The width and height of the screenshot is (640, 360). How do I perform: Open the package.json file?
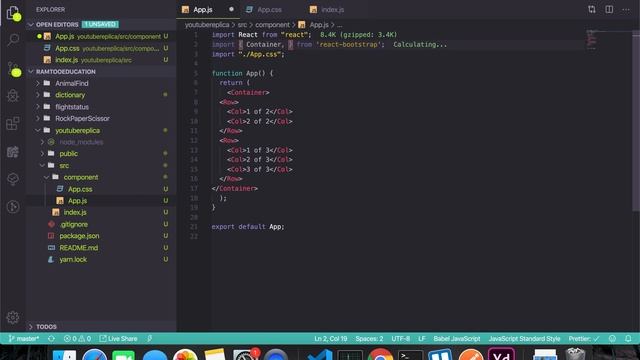tap(100, 236)
